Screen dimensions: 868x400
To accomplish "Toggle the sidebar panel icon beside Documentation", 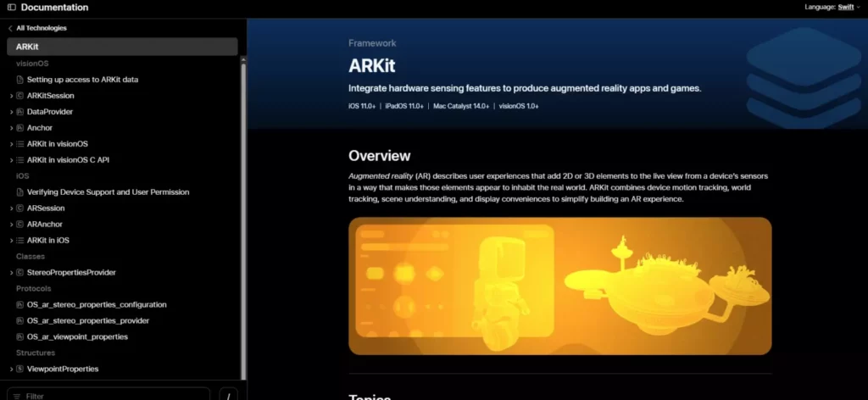I will tap(11, 7).
